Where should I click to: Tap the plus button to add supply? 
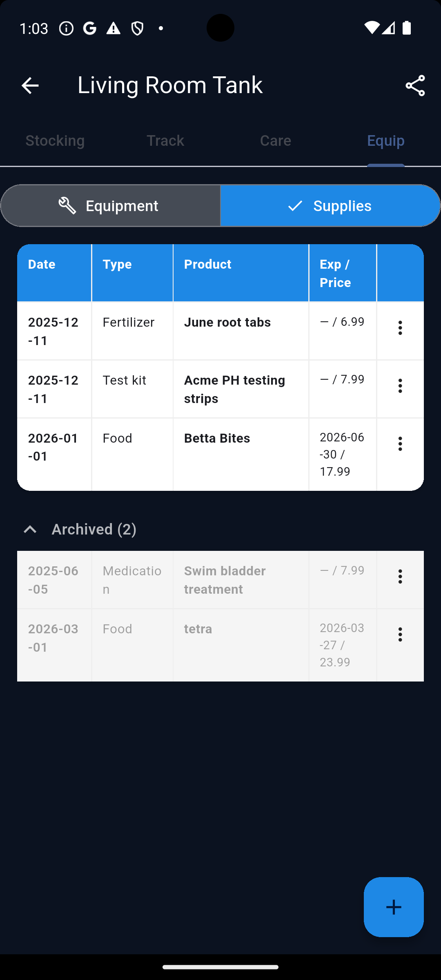pyautogui.click(x=394, y=907)
